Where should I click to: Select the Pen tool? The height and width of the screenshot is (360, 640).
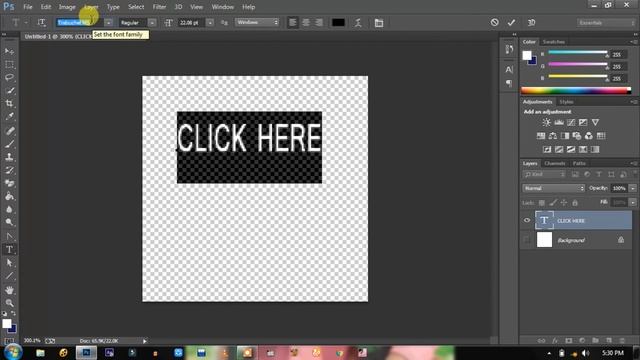coord(9,236)
